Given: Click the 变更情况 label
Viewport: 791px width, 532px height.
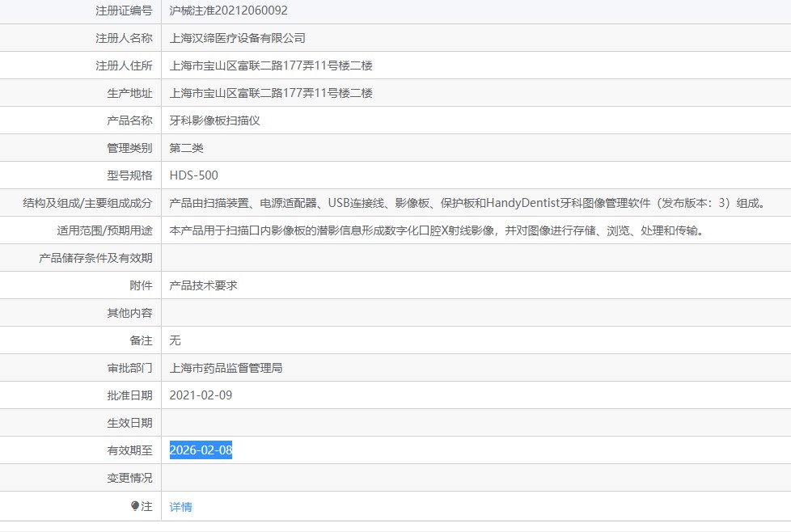Looking at the screenshot, I should coord(129,478).
